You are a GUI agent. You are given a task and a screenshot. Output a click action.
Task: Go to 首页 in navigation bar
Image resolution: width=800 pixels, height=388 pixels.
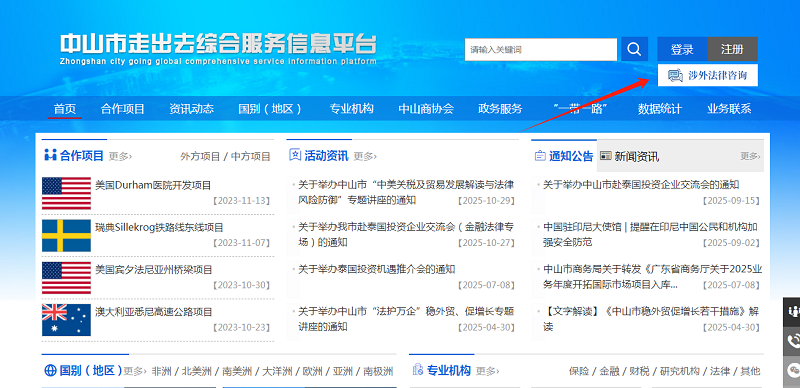point(65,109)
